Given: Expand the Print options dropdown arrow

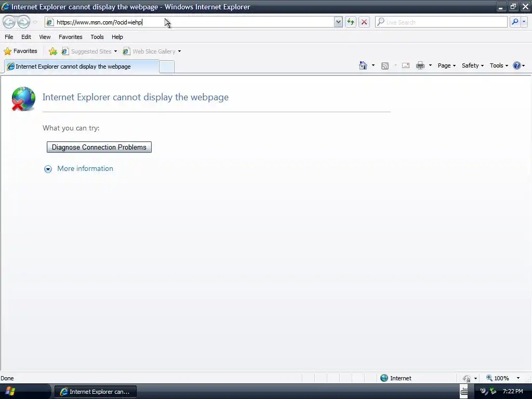Looking at the screenshot, I should pos(430,65).
